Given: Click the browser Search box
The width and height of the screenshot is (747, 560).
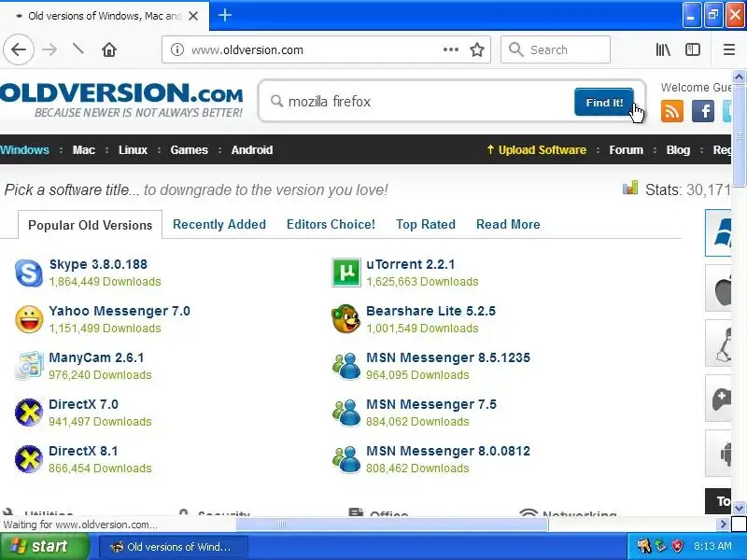Looking at the screenshot, I should [556, 49].
